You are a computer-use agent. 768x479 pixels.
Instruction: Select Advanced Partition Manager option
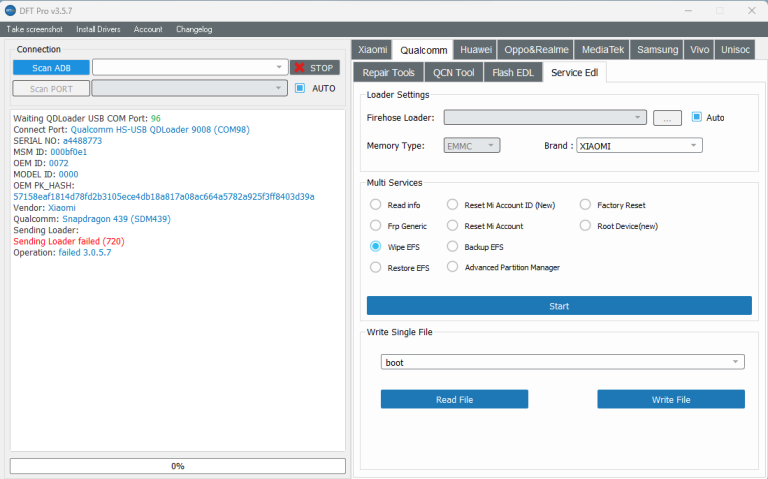[x=453, y=267]
